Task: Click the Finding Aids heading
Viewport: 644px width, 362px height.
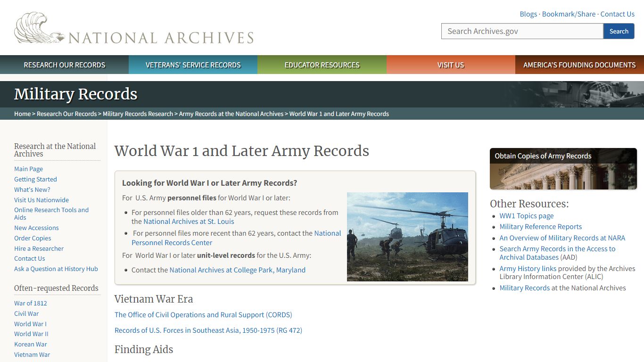Action: pyautogui.click(x=144, y=349)
